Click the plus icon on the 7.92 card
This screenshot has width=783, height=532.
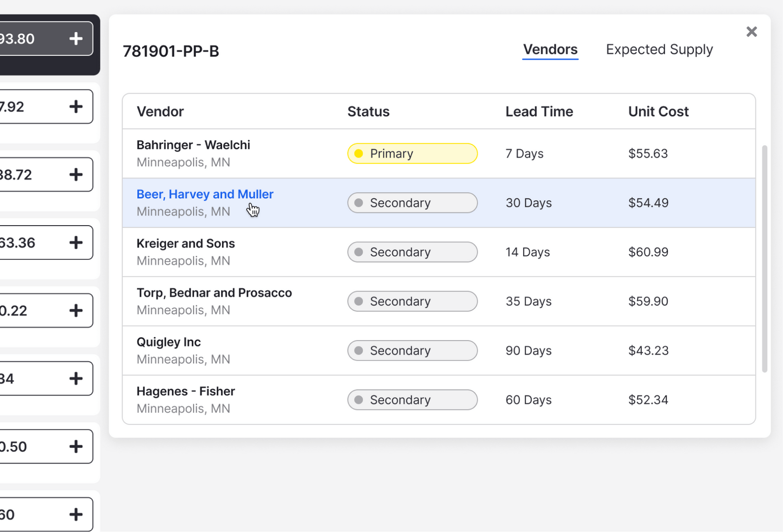tap(76, 106)
